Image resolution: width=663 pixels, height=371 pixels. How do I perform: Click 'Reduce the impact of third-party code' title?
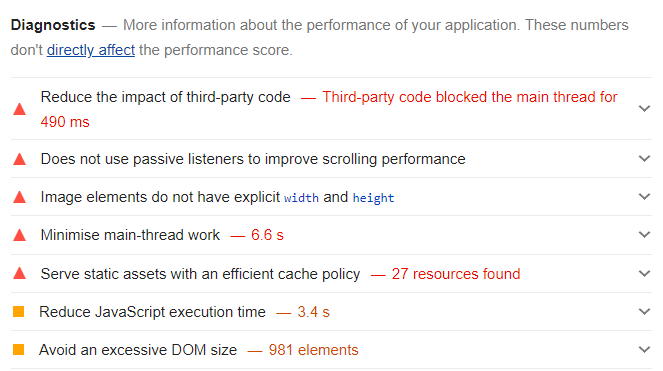point(165,97)
